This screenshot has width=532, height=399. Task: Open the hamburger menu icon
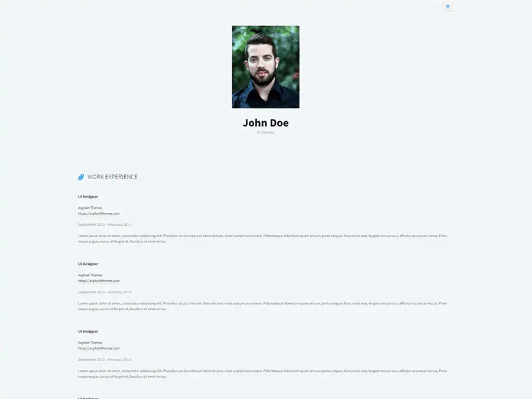pos(447,7)
